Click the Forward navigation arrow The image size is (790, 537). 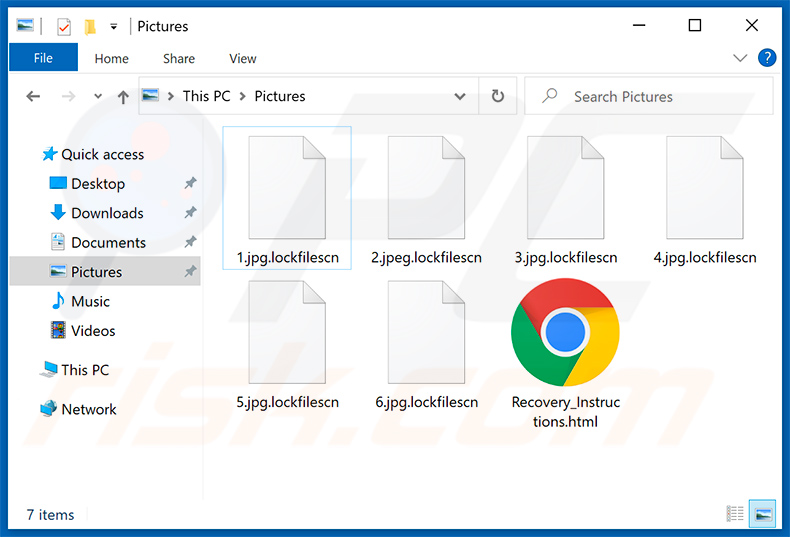click(69, 96)
